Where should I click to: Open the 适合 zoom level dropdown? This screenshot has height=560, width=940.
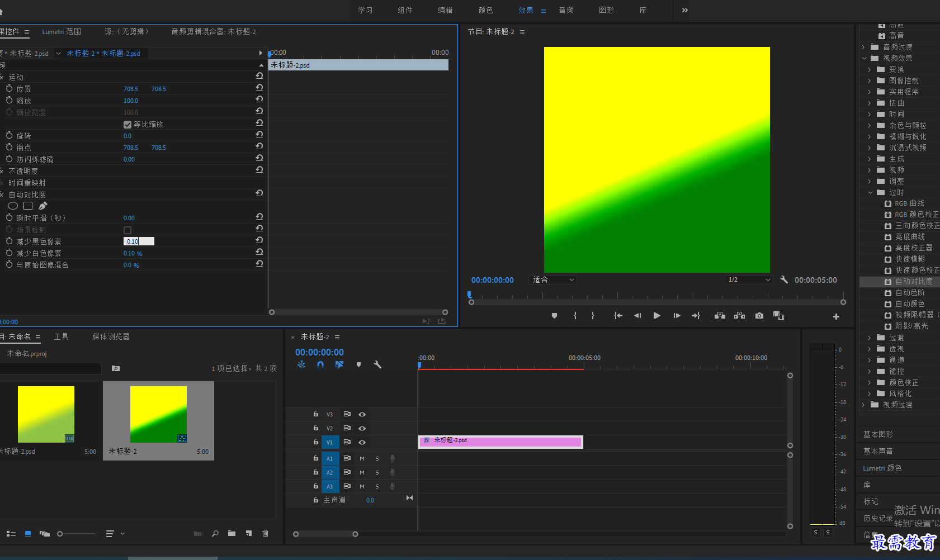(x=552, y=279)
